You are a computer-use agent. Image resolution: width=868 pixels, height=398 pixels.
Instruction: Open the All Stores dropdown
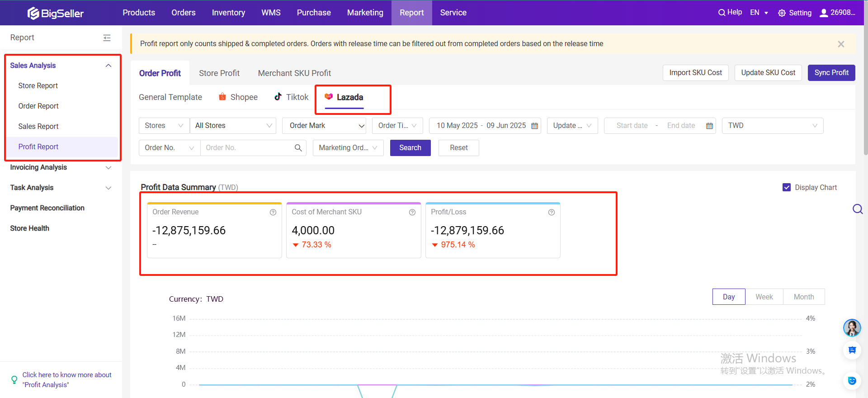pyautogui.click(x=233, y=126)
